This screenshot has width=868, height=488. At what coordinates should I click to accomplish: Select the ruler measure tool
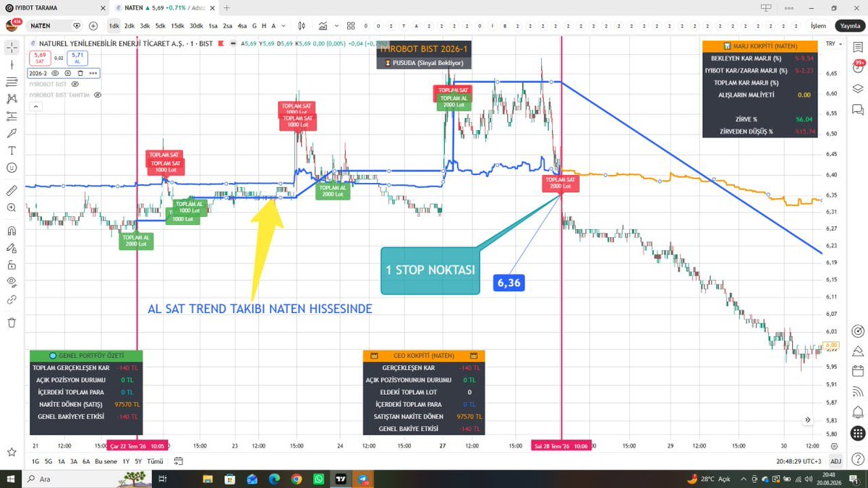(x=12, y=191)
